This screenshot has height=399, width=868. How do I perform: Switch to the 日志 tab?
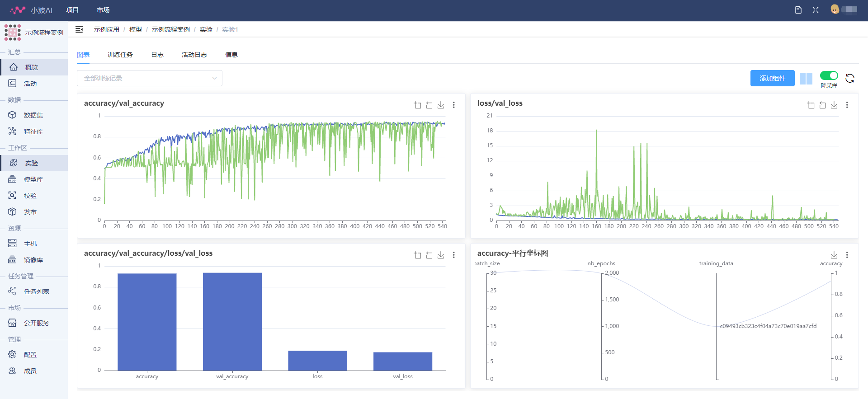point(157,55)
